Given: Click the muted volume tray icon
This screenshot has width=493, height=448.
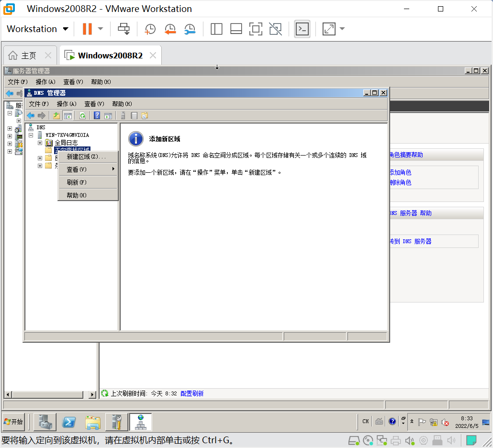Looking at the screenshot, I should tap(445, 422).
